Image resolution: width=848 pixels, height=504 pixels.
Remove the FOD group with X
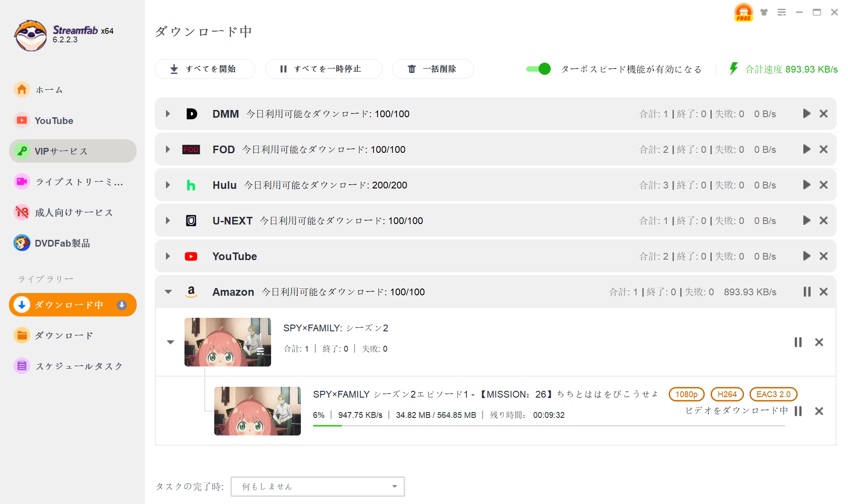(x=824, y=149)
